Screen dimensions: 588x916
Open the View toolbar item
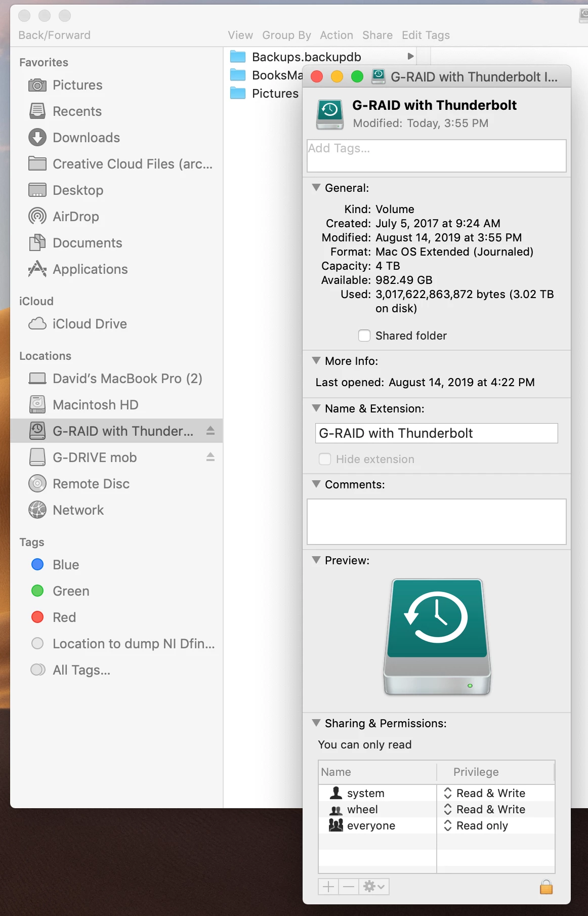pos(240,35)
